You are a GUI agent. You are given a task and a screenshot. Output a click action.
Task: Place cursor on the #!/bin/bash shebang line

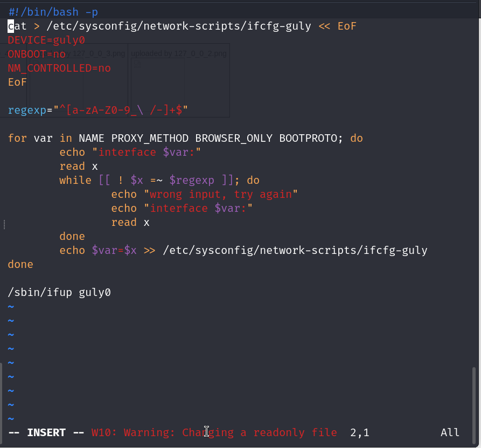[x=53, y=12]
